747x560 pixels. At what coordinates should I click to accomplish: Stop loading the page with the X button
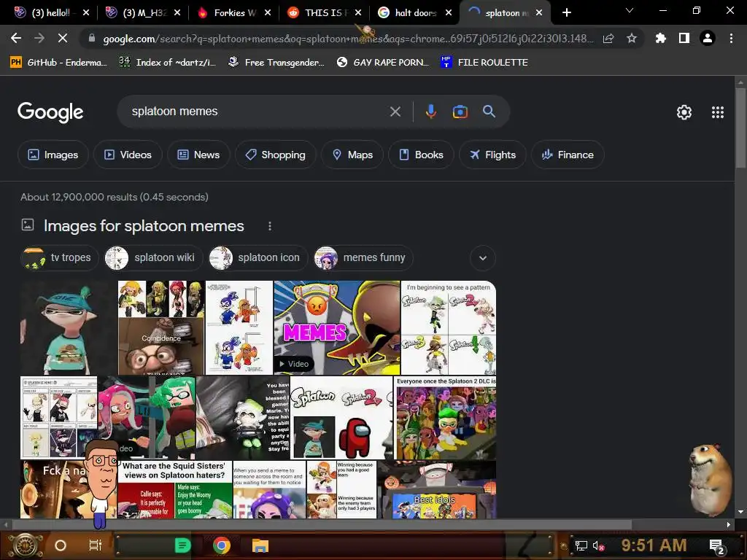63,38
